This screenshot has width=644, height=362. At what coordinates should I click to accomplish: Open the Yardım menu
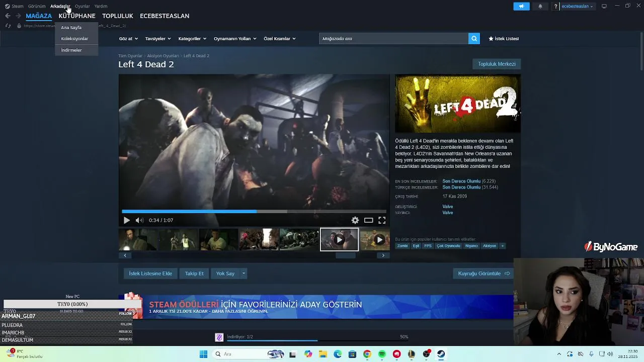[101, 6]
